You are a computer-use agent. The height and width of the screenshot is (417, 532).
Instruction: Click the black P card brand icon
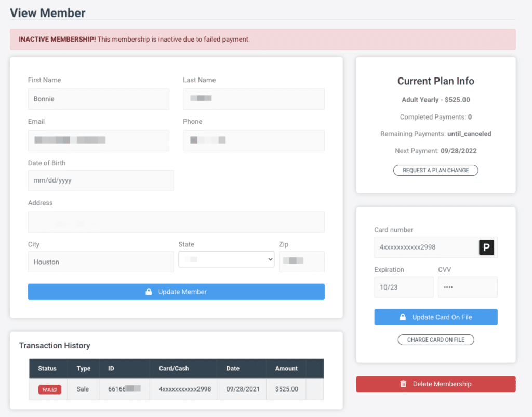(486, 247)
